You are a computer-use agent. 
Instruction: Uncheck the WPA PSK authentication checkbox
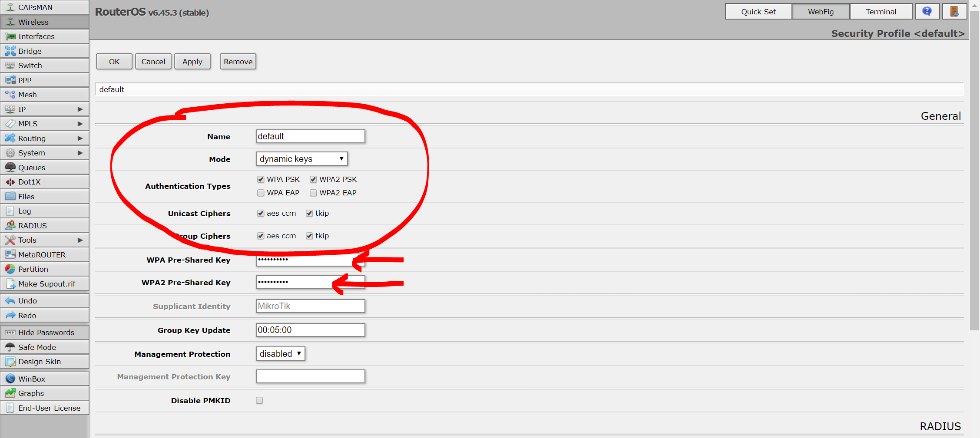pos(261,179)
